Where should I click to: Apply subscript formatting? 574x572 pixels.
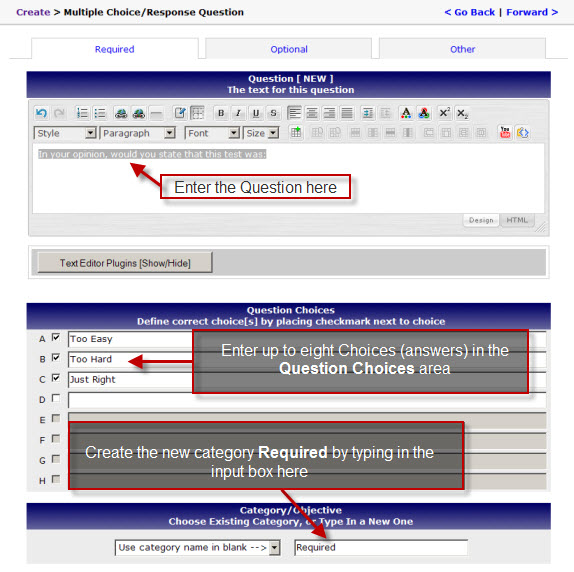point(462,113)
